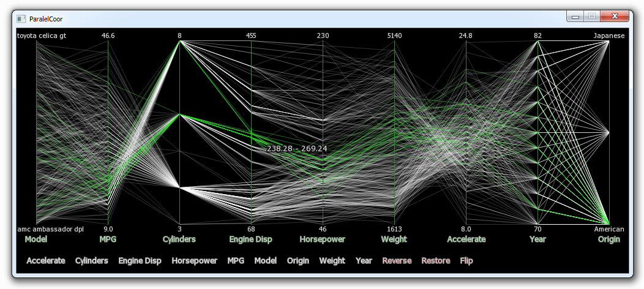Click the 8 Cylinders top value
644x289 pixels.
(x=179, y=36)
